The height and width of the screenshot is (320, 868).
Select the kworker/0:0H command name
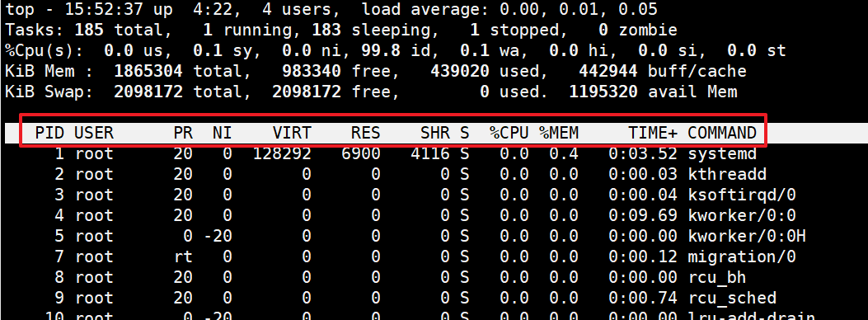pyautogui.click(x=747, y=237)
